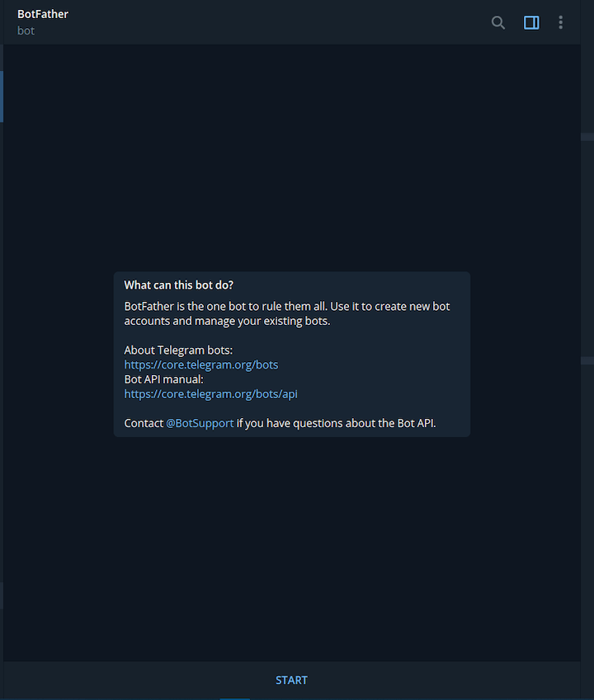Click the "bot" status subtitle under BotFather
Viewport: 594px width, 700px height.
pyautogui.click(x=26, y=31)
